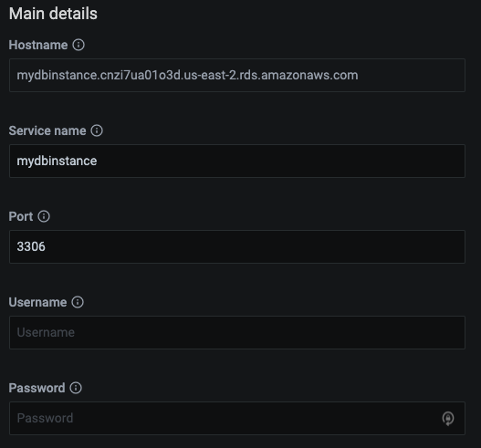Click the Password field label
The height and width of the screenshot is (448, 481).
[x=37, y=388]
